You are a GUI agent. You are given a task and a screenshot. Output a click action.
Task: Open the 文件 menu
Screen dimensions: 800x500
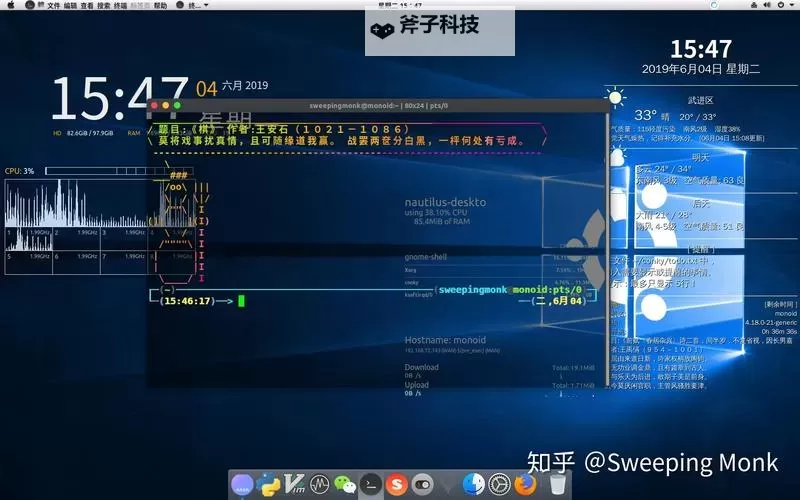pyautogui.click(x=54, y=6)
